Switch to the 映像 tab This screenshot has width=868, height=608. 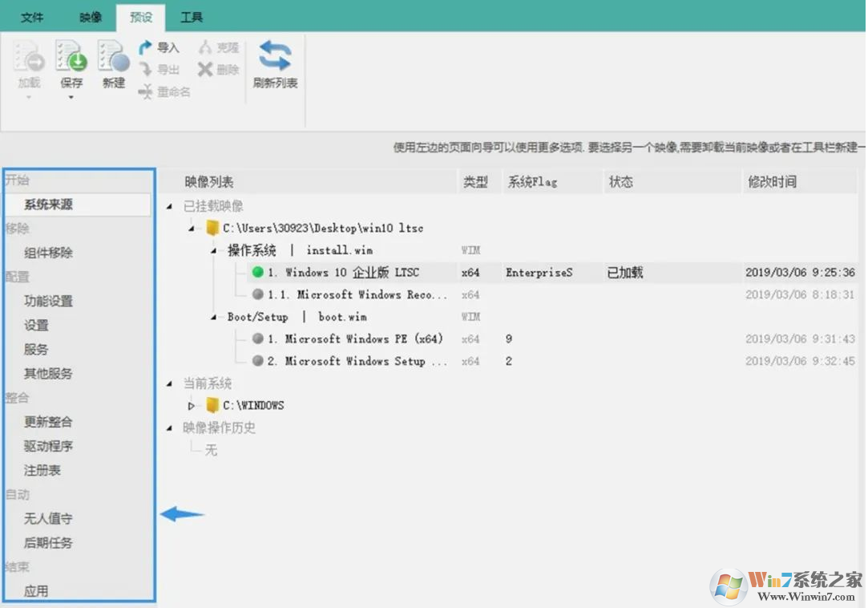tap(91, 17)
